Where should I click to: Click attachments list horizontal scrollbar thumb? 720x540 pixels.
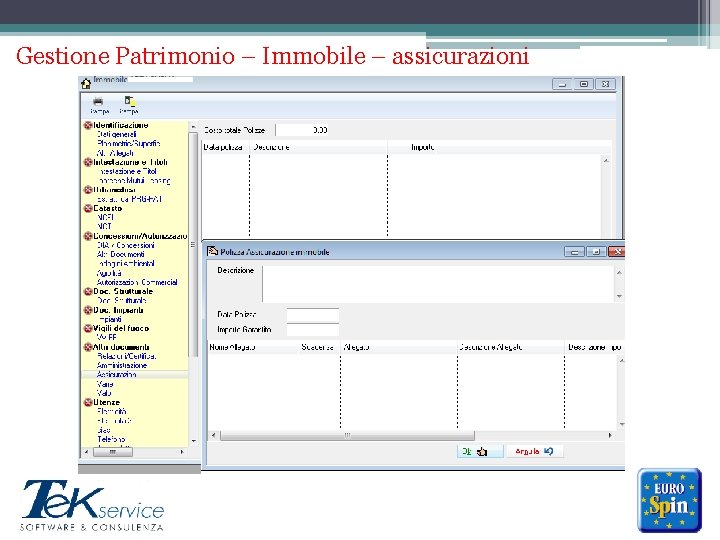(x=347, y=435)
